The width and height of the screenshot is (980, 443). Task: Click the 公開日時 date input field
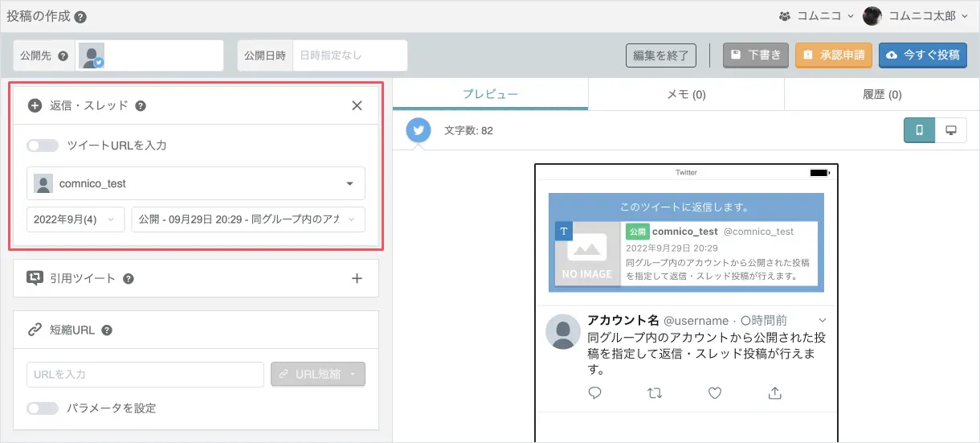pos(349,55)
